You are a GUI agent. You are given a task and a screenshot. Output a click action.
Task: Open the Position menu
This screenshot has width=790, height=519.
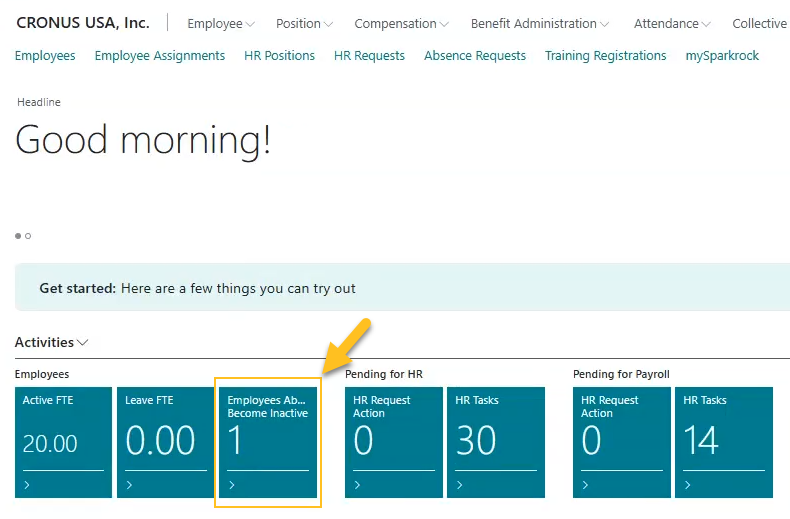(x=305, y=23)
